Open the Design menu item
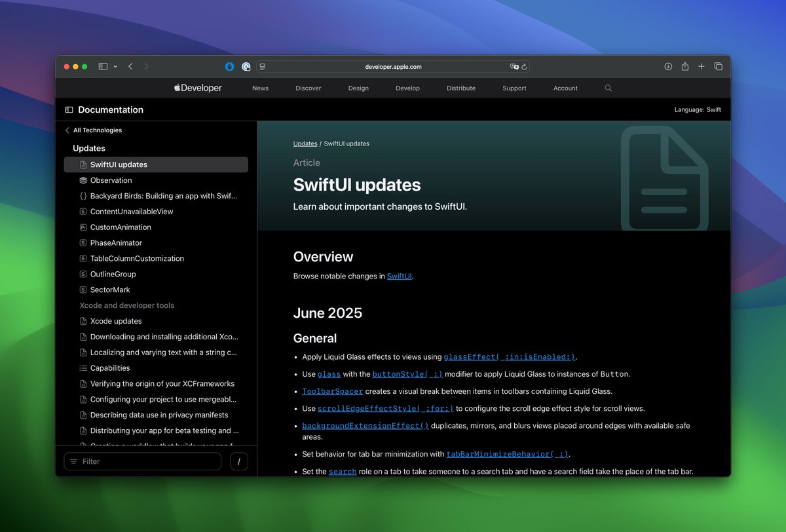The height and width of the screenshot is (532, 786). pos(358,88)
